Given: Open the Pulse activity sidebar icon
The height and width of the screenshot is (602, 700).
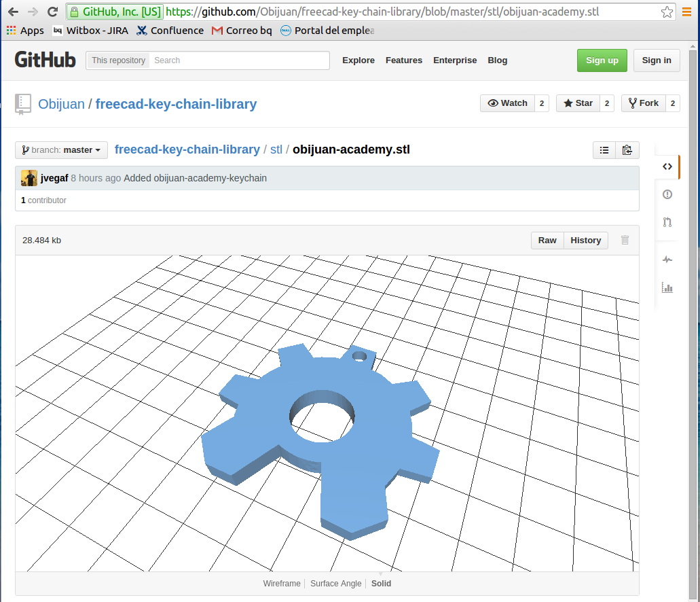Looking at the screenshot, I should tap(667, 260).
